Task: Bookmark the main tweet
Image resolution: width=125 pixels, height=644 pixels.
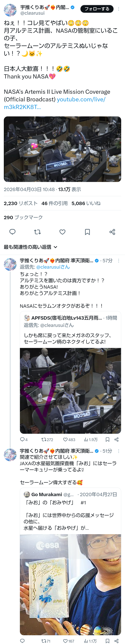Action: 87,232
